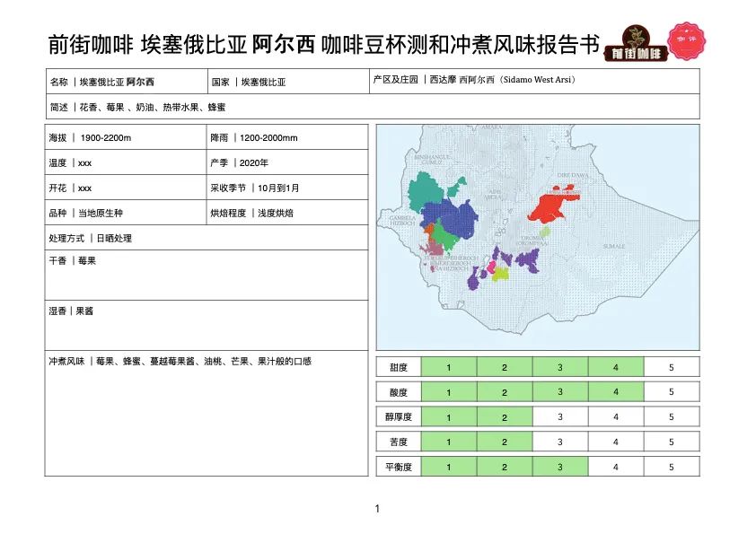Click the DIRE DAWA label on map
The width and height of the screenshot is (756, 534).
click(x=572, y=175)
